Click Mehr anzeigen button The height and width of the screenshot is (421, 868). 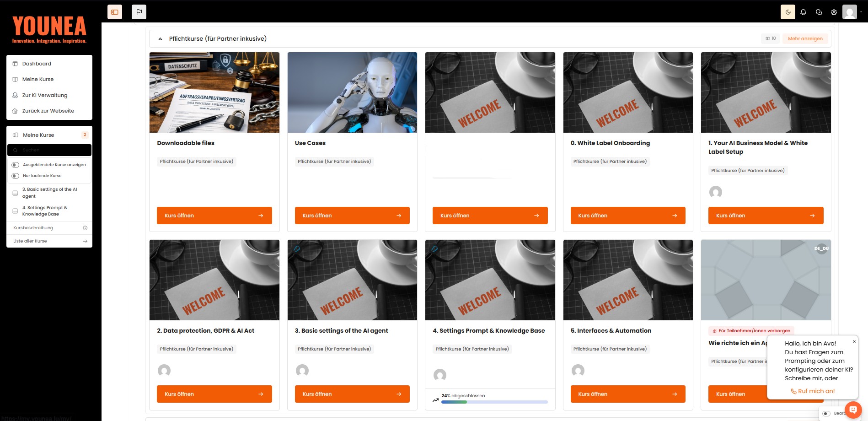click(x=805, y=38)
